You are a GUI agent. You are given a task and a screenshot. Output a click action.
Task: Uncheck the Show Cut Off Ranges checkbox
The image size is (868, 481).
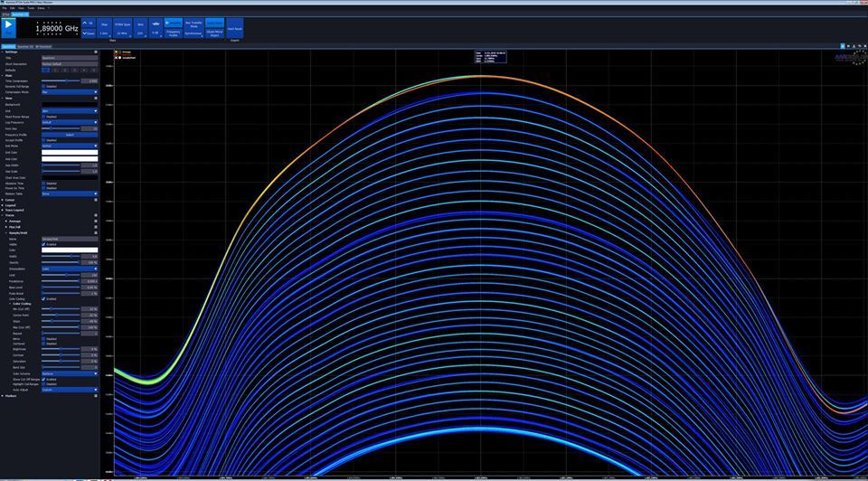click(43, 379)
